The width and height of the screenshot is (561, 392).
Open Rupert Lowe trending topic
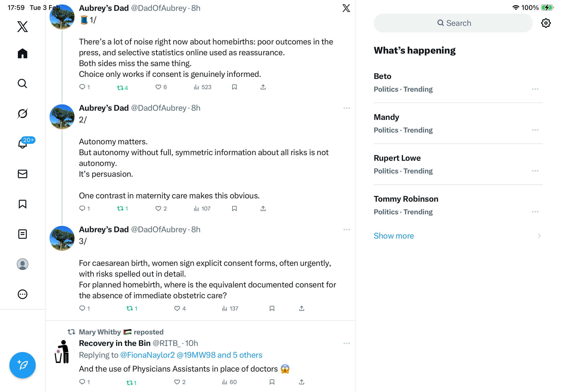pos(397,158)
